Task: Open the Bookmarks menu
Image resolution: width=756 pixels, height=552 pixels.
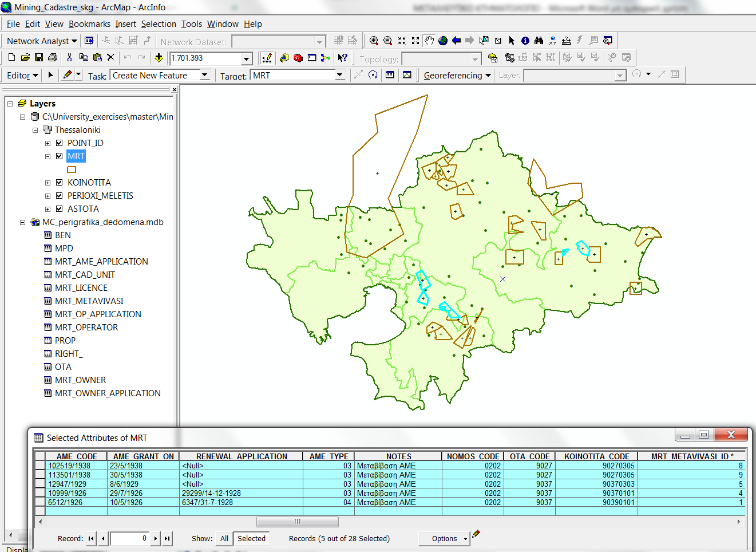Action: click(x=89, y=24)
